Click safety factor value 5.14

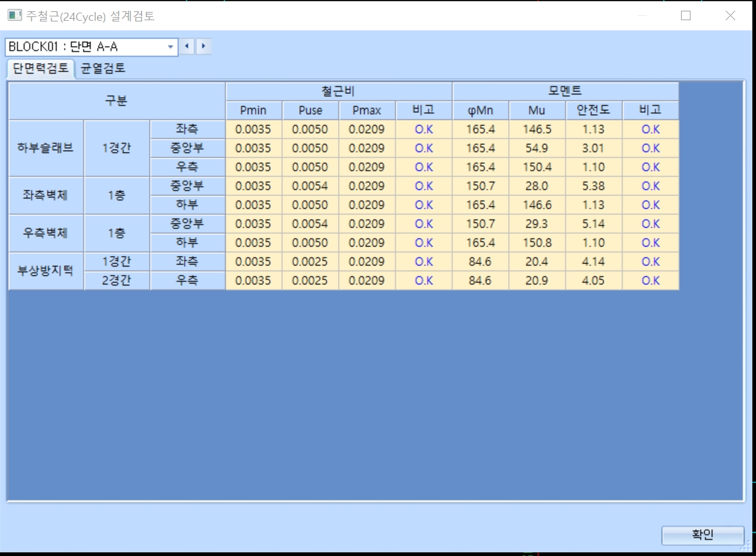coord(594,224)
